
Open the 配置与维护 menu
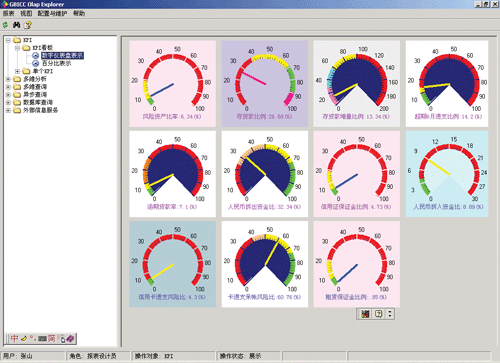[52, 13]
